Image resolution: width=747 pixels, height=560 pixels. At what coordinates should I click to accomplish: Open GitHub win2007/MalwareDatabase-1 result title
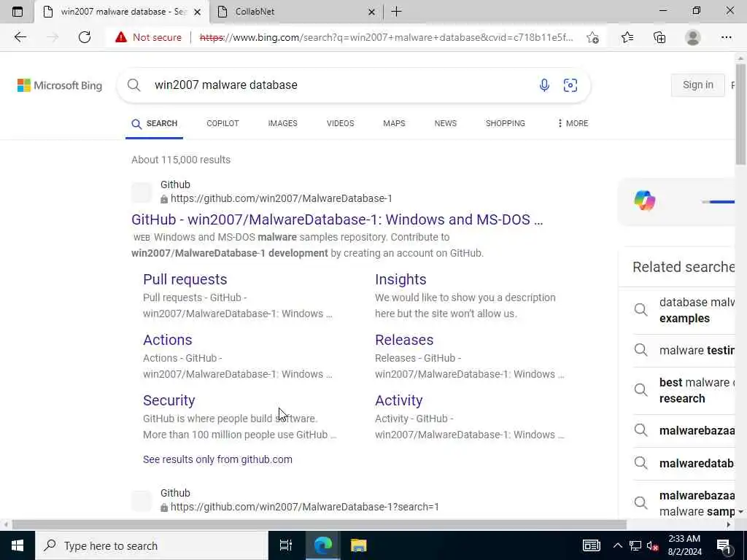click(x=337, y=219)
